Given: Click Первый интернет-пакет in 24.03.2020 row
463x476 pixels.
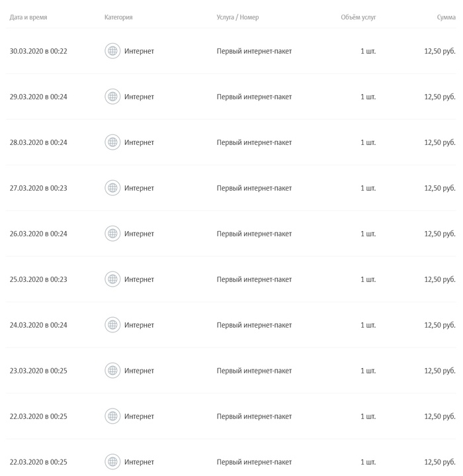Looking at the screenshot, I should click(254, 325).
